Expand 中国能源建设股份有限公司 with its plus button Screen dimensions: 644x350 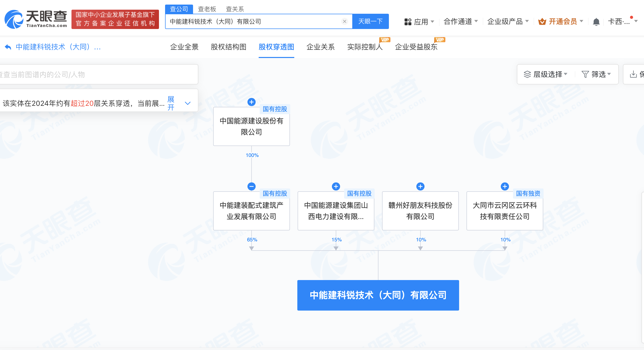[x=251, y=102]
